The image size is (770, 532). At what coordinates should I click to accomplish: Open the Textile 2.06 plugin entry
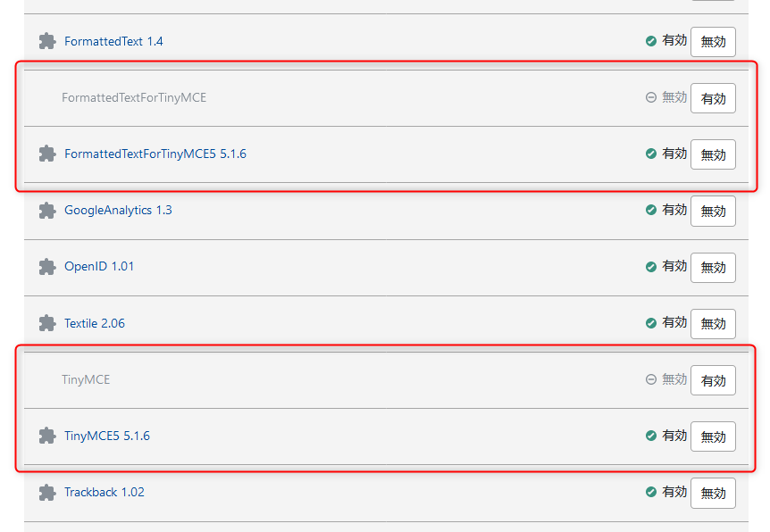(94, 323)
